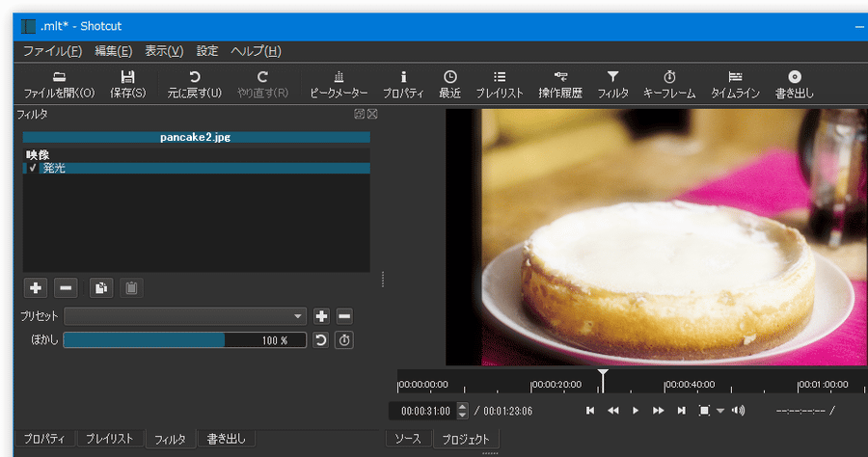Screen dimensions: 868x457
Task: Undo with 元に戻す toolbar button
Action: click(x=194, y=85)
